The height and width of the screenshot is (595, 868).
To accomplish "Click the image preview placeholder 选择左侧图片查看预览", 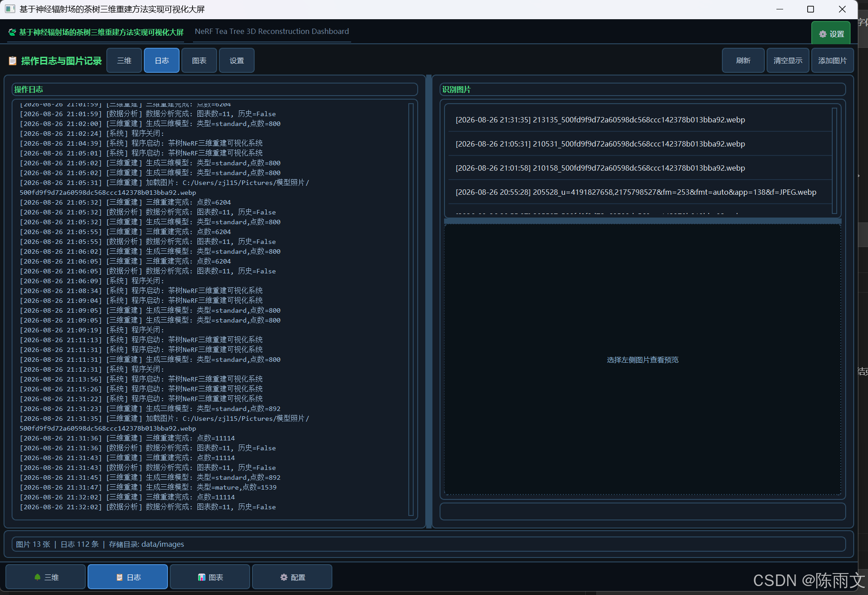I will [642, 360].
